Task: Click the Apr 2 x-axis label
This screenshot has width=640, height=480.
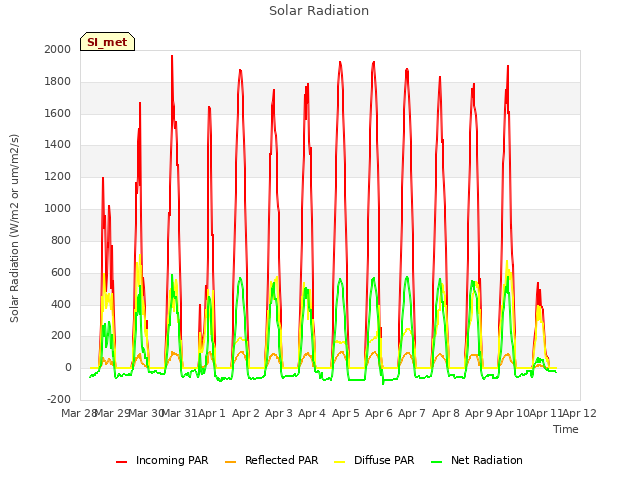Action: [x=246, y=413]
